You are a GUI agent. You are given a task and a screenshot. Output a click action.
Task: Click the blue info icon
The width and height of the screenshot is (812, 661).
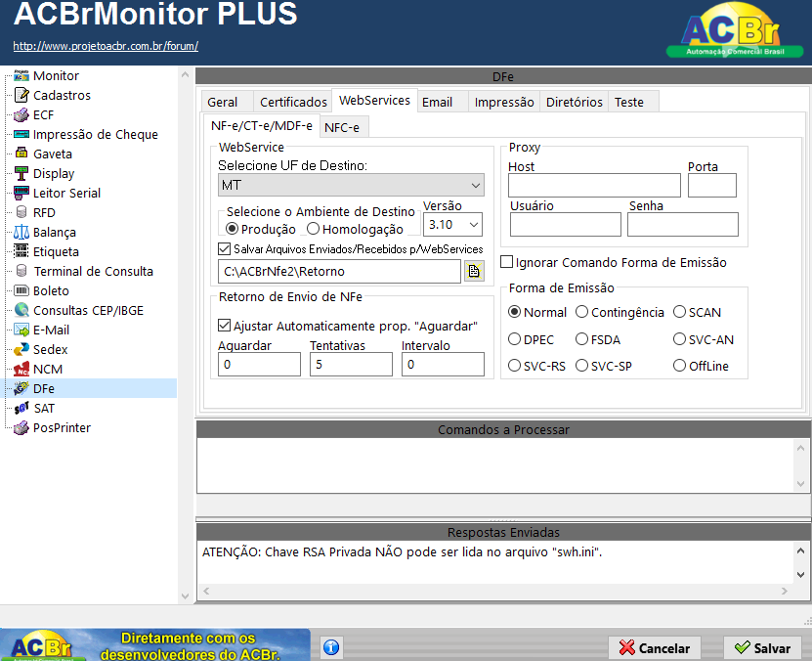[x=331, y=647]
